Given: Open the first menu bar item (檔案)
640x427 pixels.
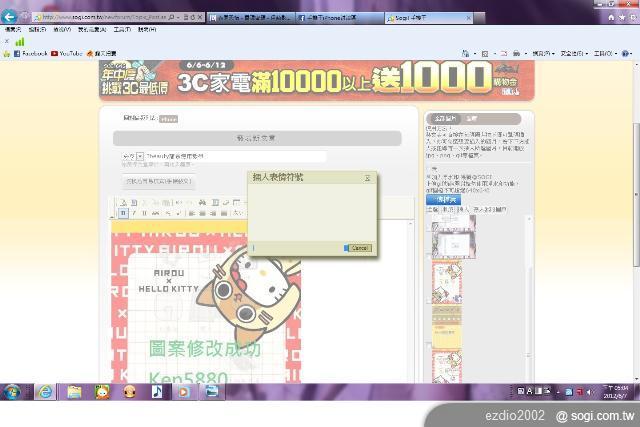Looking at the screenshot, I should tap(13, 29).
